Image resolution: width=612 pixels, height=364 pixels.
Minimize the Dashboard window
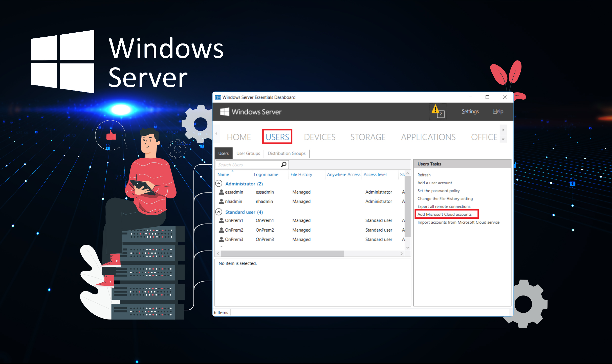point(470,97)
